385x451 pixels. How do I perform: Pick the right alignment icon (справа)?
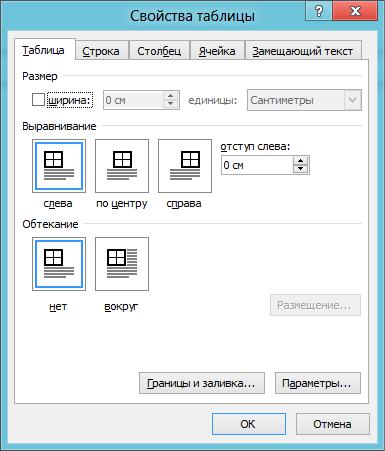pos(185,166)
